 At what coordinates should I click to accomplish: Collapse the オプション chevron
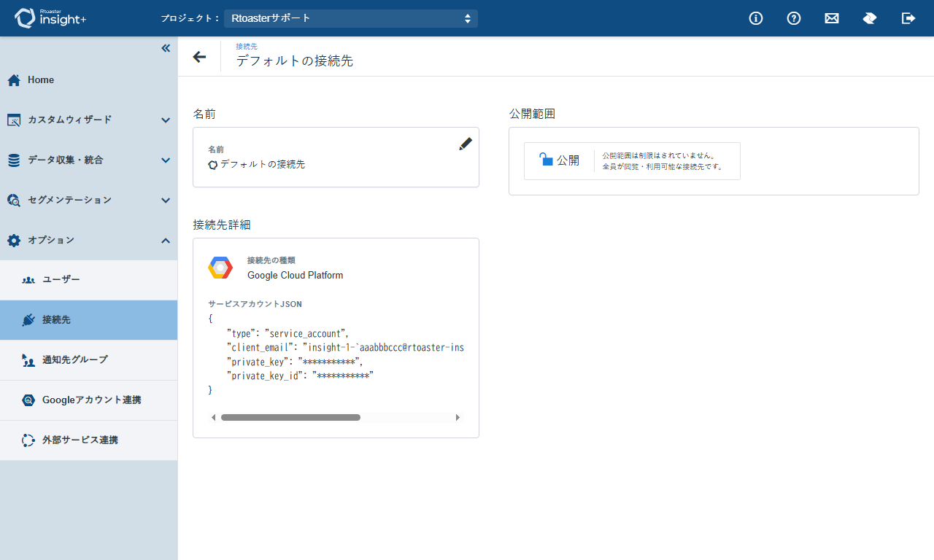tap(166, 241)
